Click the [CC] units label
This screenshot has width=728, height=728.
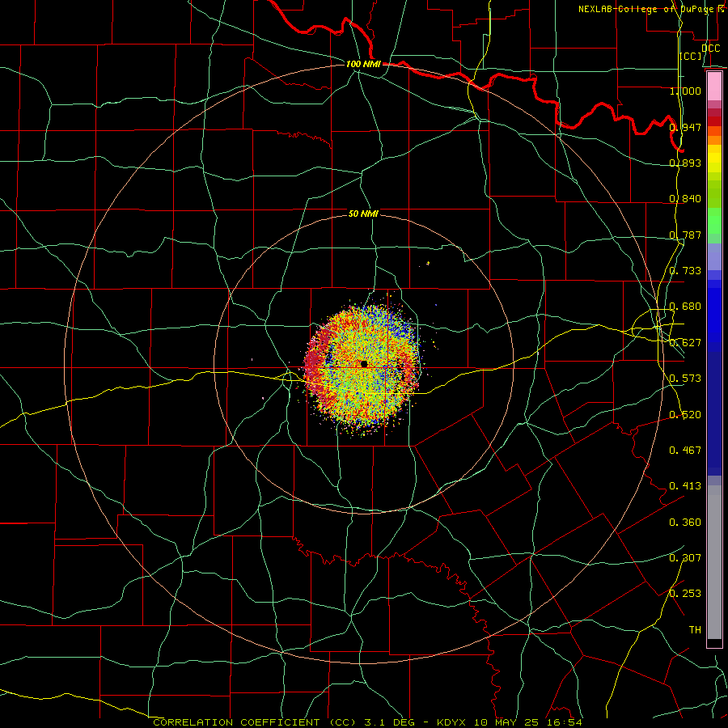pyautogui.click(x=691, y=56)
